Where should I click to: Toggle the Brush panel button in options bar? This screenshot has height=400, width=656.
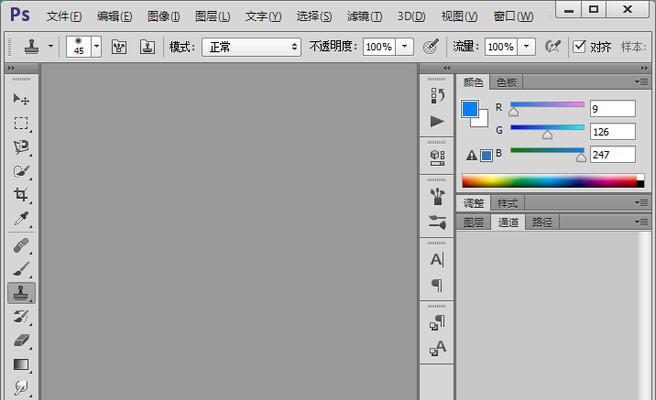point(119,47)
